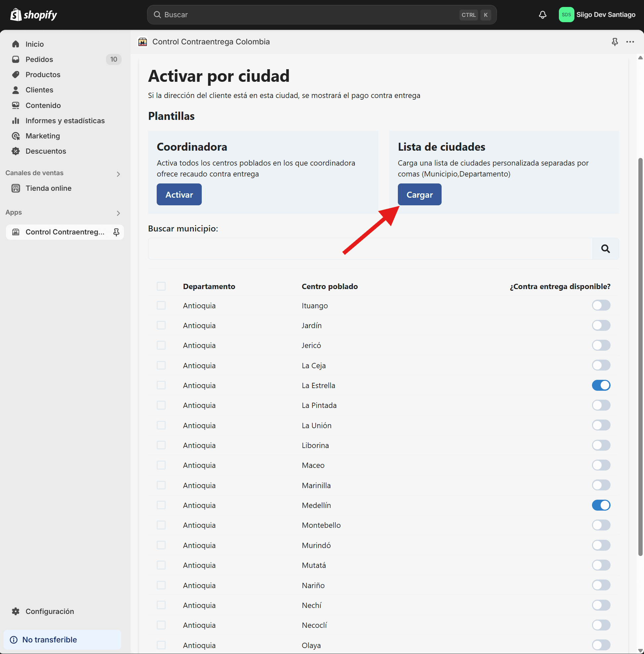Click the scrollbar up arrow

[640, 58]
